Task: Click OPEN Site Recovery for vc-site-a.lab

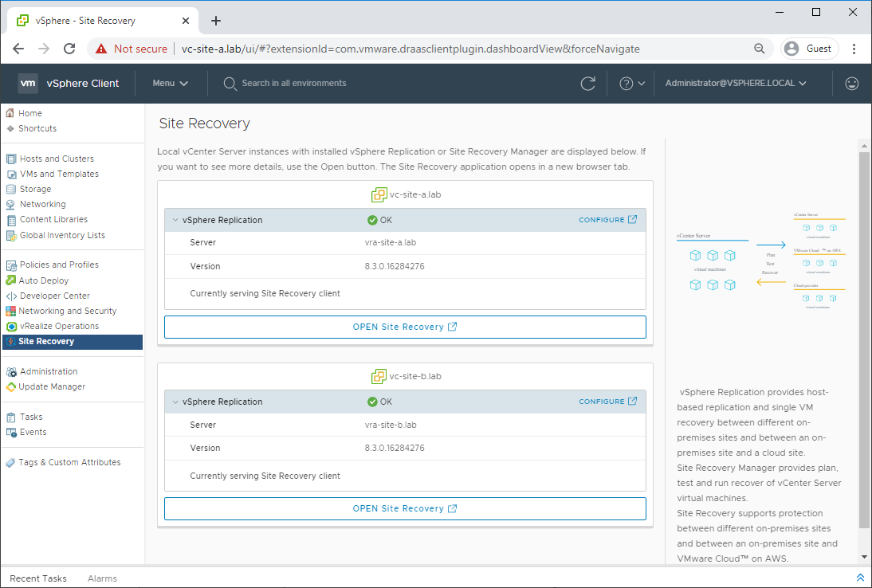Action: pos(405,327)
